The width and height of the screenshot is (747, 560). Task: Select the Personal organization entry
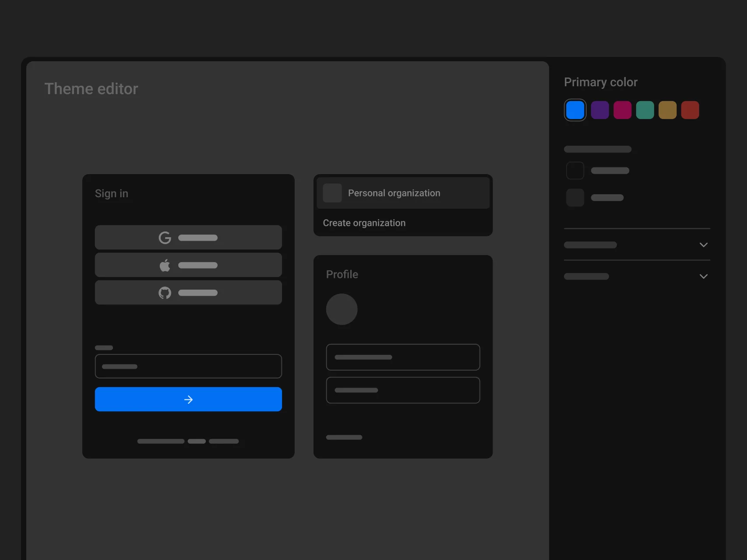pos(394,192)
